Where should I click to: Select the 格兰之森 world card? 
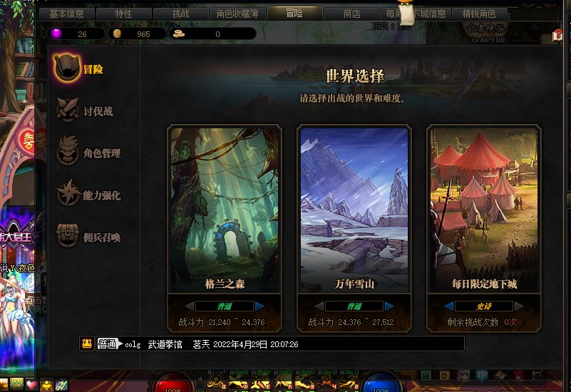tap(225, 210)
